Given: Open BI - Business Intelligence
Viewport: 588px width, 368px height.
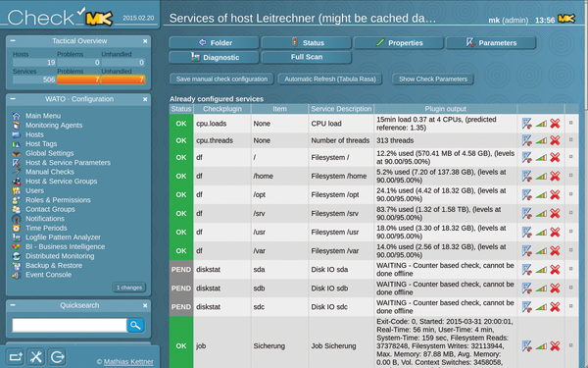Looking at the screenshot, I should 65,246.
